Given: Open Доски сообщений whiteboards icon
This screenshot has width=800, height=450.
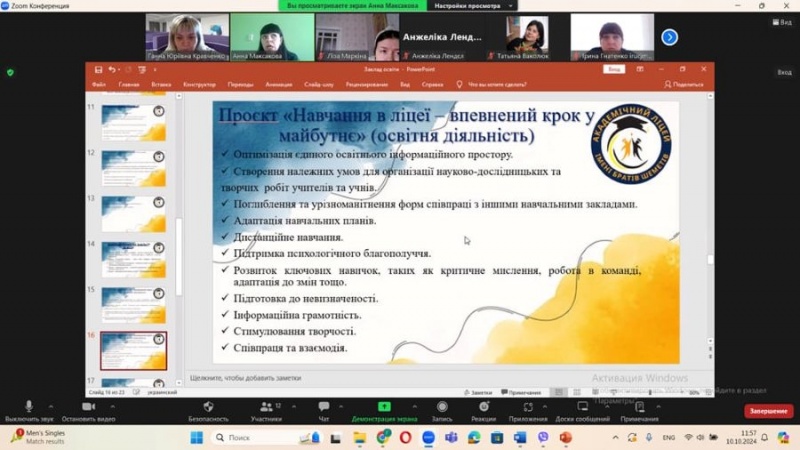Looking at the screenshot, I should [x=583, y=409].
